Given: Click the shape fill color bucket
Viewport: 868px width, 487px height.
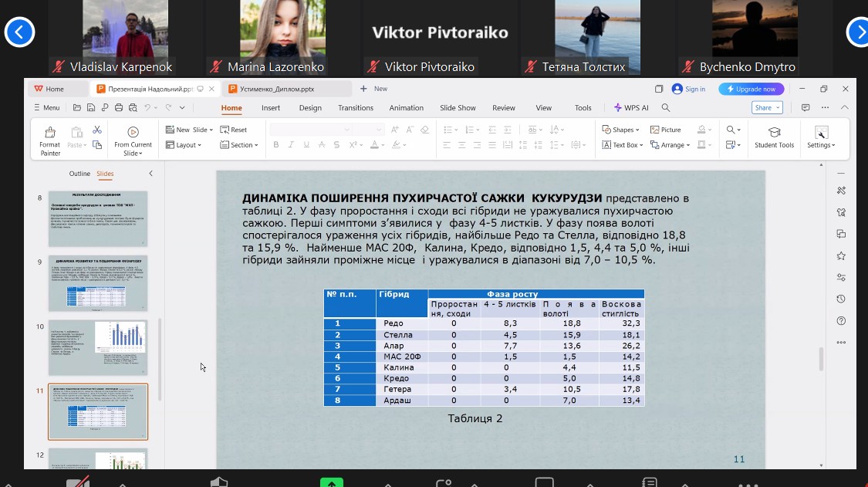Looking at the screenshot, I should (701, 130).
